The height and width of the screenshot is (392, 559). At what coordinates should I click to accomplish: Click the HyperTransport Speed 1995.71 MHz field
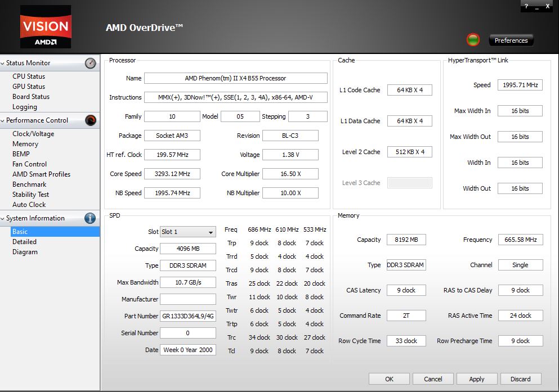[x=520, y=85]
